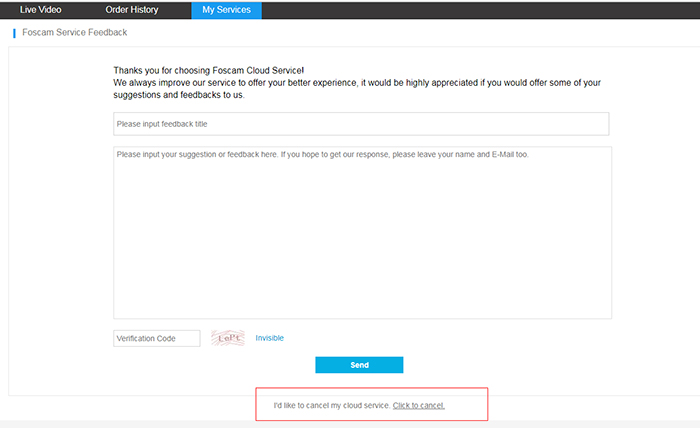Click the "We always improve our service" sentence
700x428 pixels.
click(357, 83)
